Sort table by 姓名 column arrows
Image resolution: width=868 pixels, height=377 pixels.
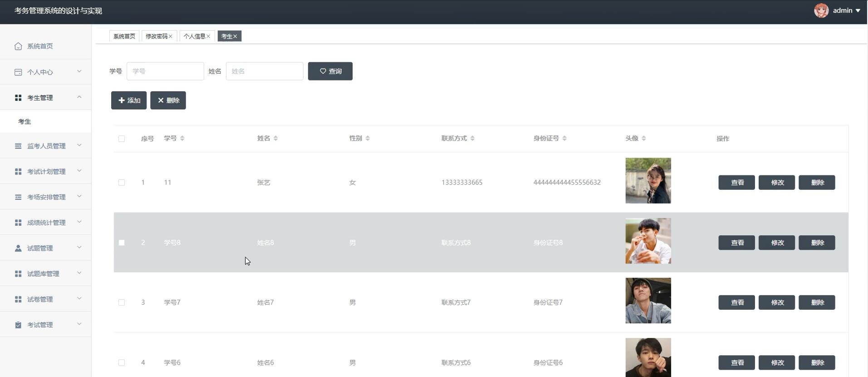(276, 139)
